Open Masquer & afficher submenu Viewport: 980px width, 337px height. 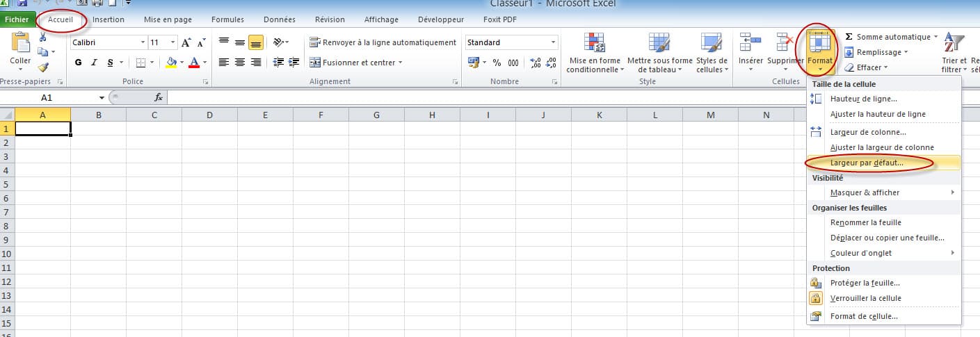(885, 192)
